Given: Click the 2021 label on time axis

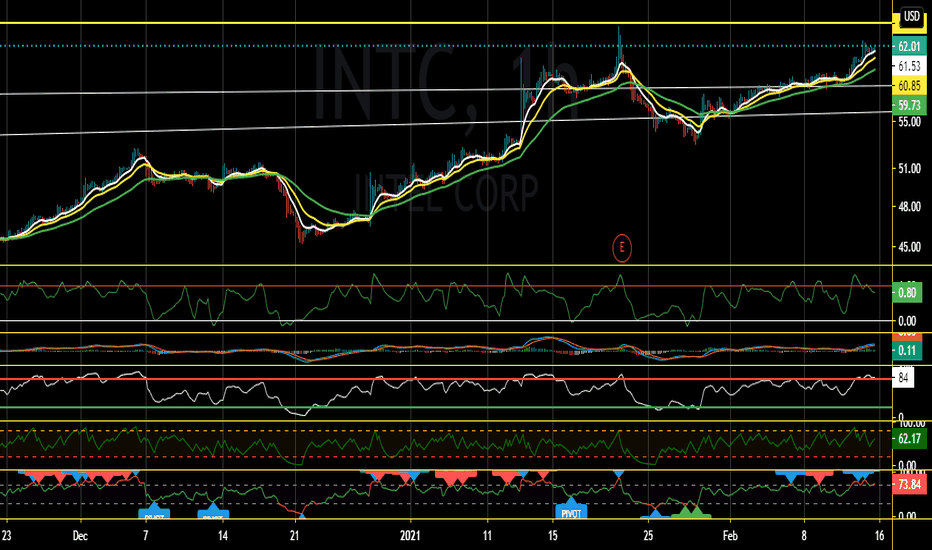Looking at the screenshot, I should (410, 536).
